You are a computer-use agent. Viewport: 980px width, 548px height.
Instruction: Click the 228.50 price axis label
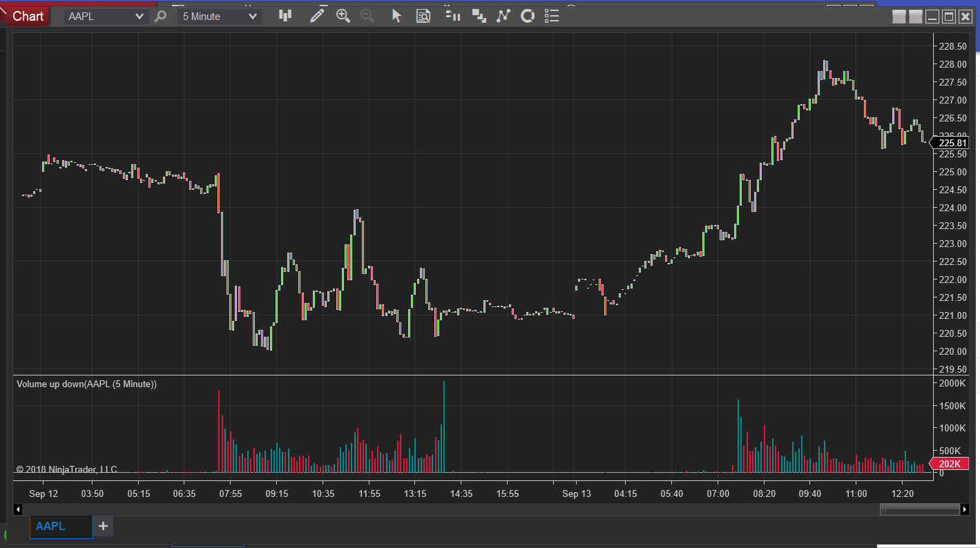[x=952, y=46]
